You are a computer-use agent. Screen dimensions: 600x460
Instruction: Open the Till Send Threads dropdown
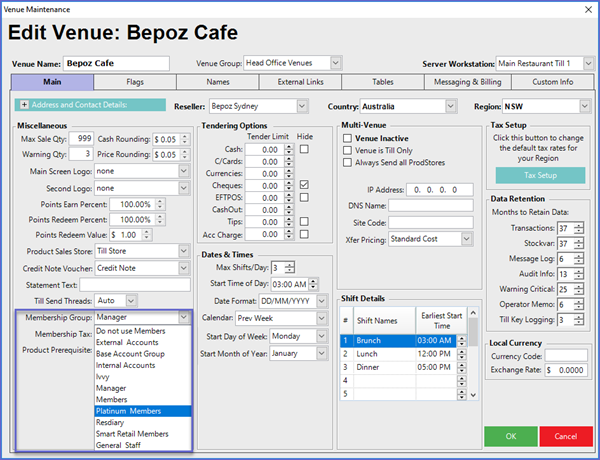[x=131, y=301]
